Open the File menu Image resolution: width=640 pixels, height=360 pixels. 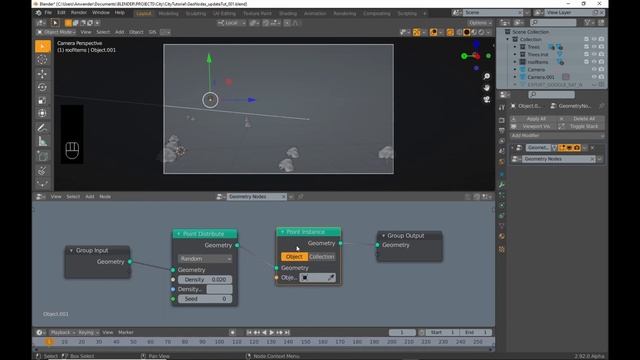click(48, 13)
